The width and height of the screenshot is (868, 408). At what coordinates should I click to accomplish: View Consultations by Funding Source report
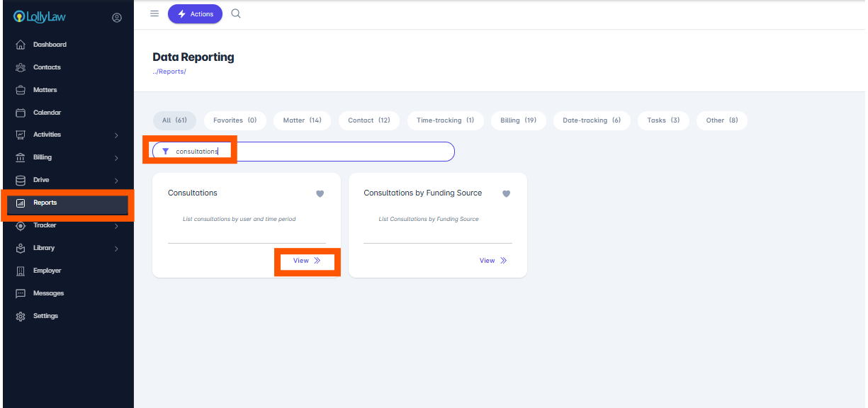[x=493, y=261]
